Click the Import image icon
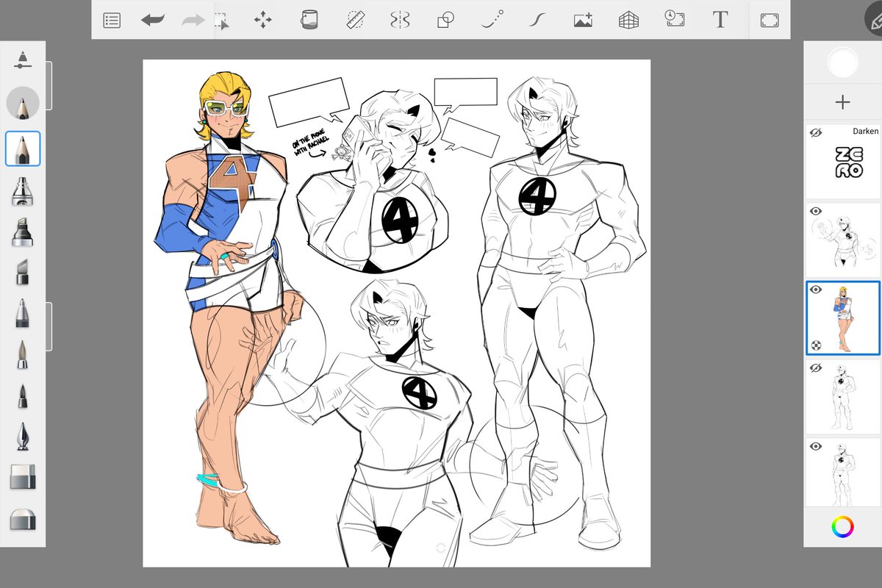This screenshot has width=882, height=588. pyautogui.click(x=584, y=20)
